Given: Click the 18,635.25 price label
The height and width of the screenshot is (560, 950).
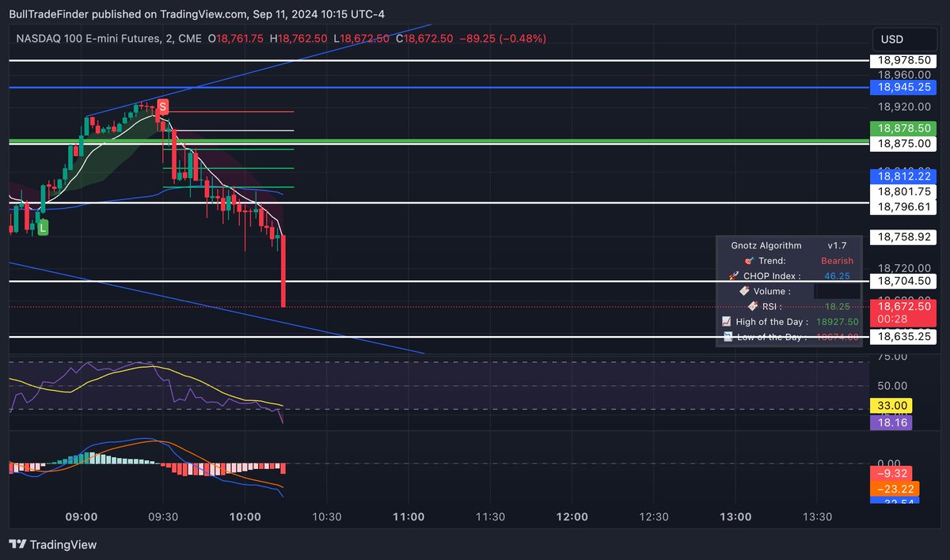Looking at the screenshot, I should click(x=903, y=336).
